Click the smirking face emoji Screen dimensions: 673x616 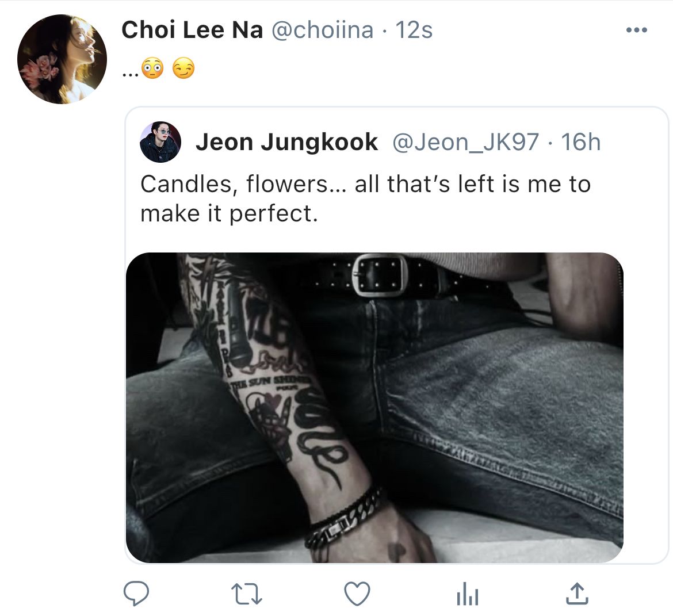[x=183, y=70]
